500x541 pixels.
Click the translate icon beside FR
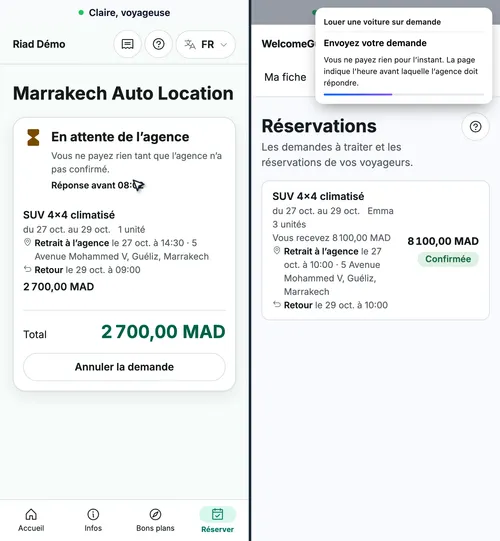click(x=190, y=45)
